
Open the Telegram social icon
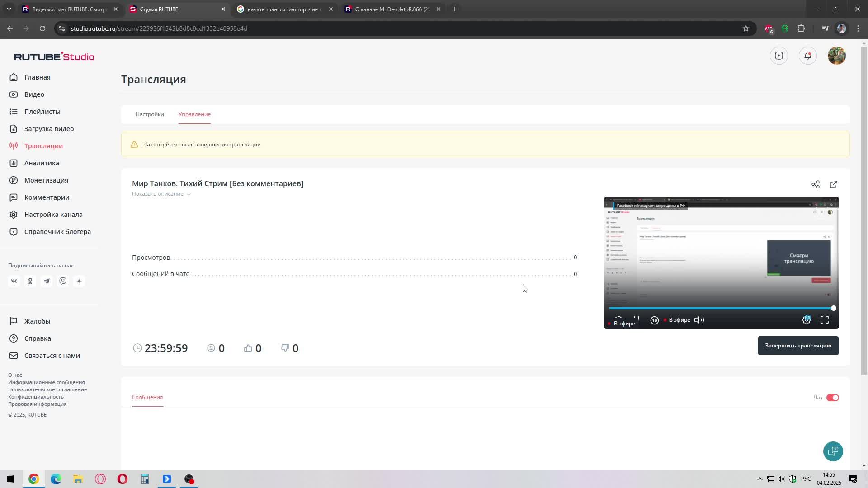(x=47, y=281)
